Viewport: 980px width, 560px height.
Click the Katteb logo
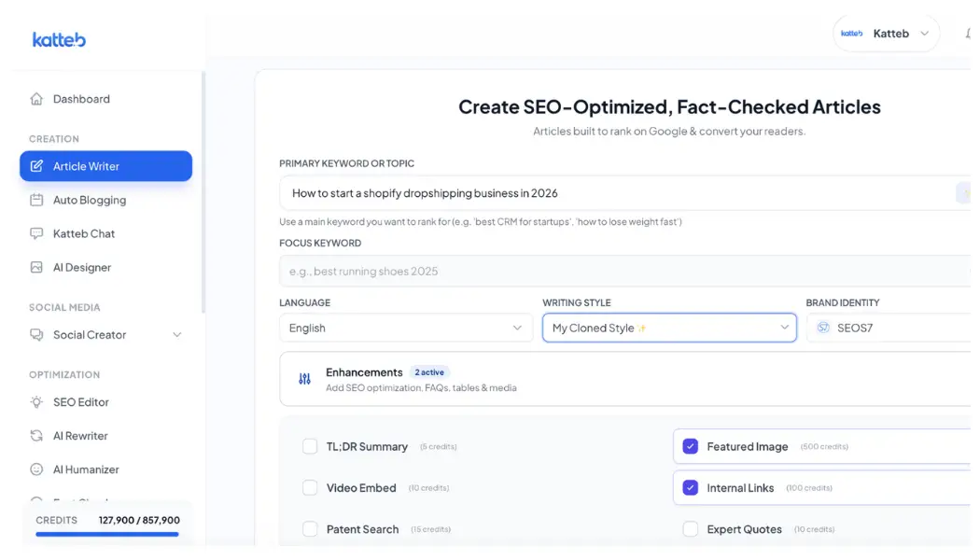(x=59, y=39)
